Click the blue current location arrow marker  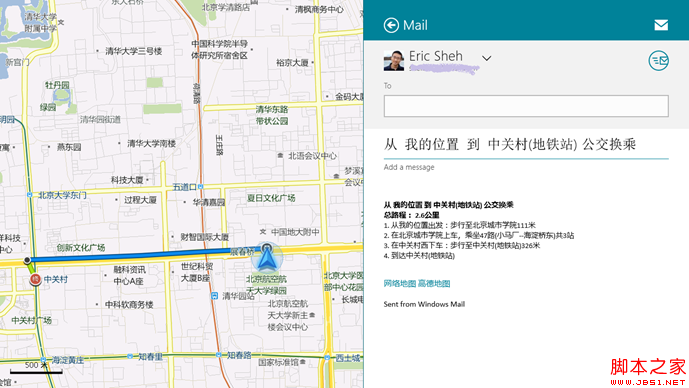point(266,258)
